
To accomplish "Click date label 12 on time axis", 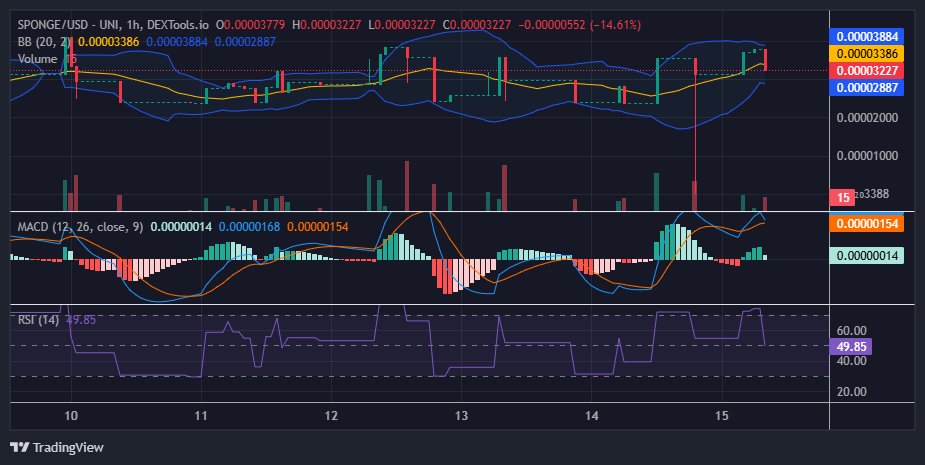I will (331, 415).
